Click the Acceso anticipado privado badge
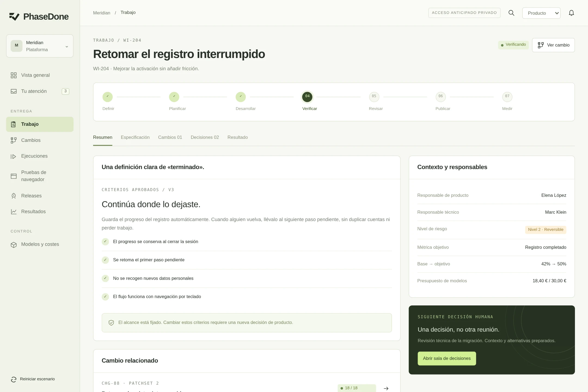Screen dimensions: 588x392 [x=464, y=13]
